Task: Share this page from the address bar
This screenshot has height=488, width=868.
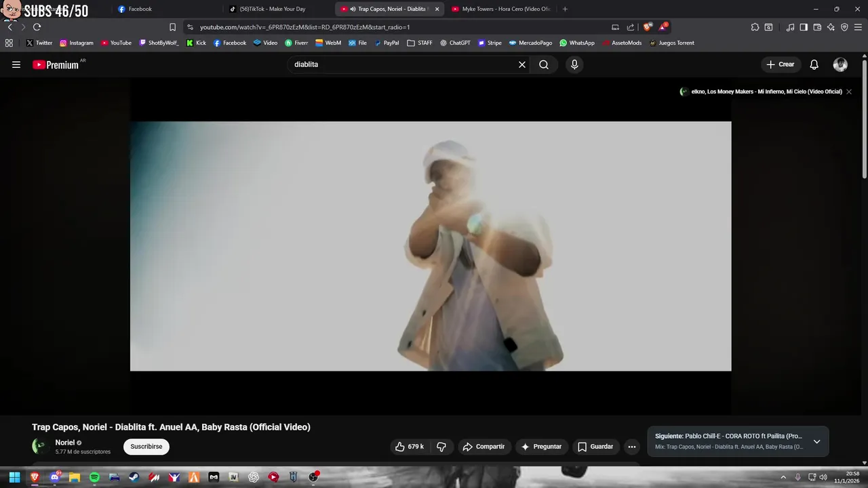Action: [630, 27]
